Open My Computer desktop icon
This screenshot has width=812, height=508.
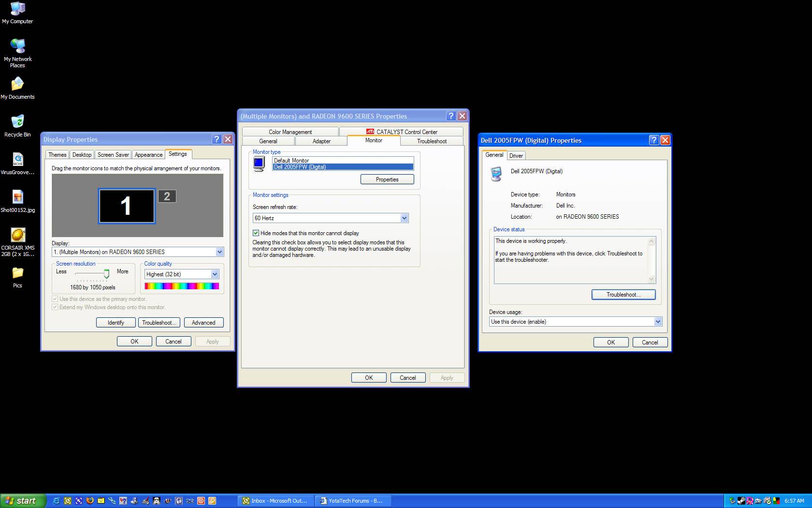point(17,13)
